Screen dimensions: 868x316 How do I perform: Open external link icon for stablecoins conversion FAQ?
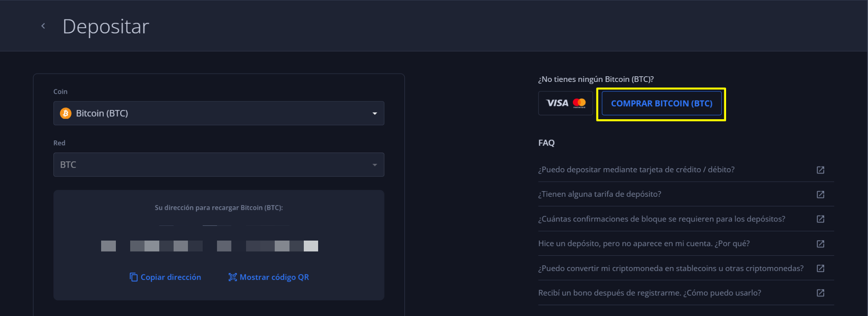coord(820,268)
